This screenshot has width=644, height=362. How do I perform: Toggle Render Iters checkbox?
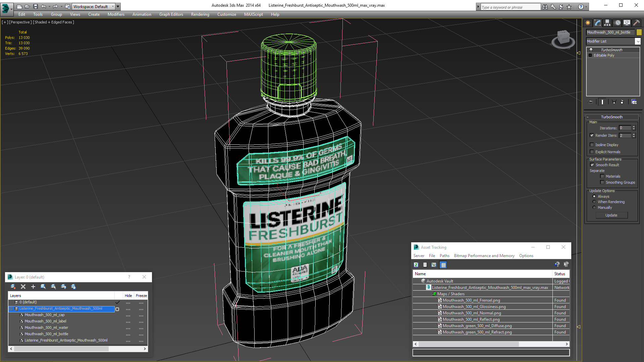point(592,135)
